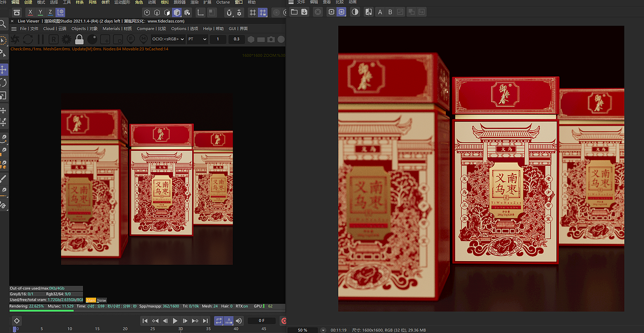Open Help menu in Live Viewer

[213, 29]
